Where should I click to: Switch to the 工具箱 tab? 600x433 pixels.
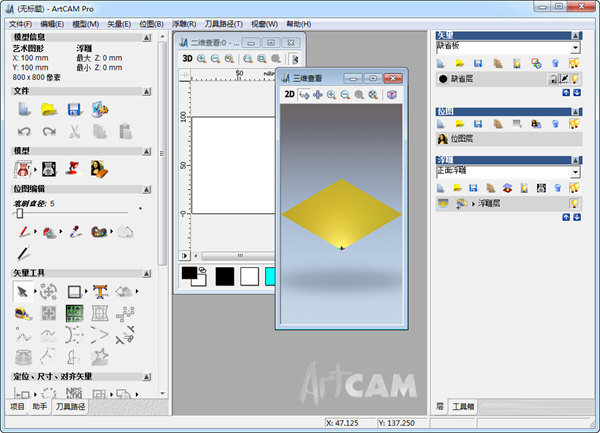pyautogui.click(x=463, y=406)
